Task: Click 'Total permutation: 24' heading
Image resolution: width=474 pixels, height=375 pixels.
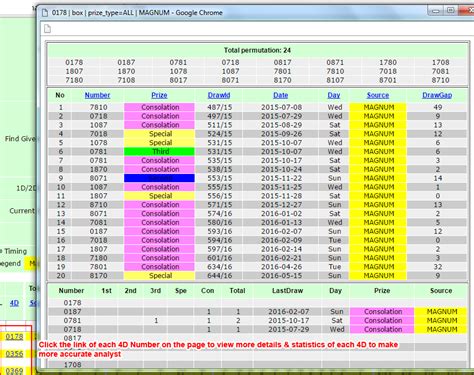Action: (257, 50)
